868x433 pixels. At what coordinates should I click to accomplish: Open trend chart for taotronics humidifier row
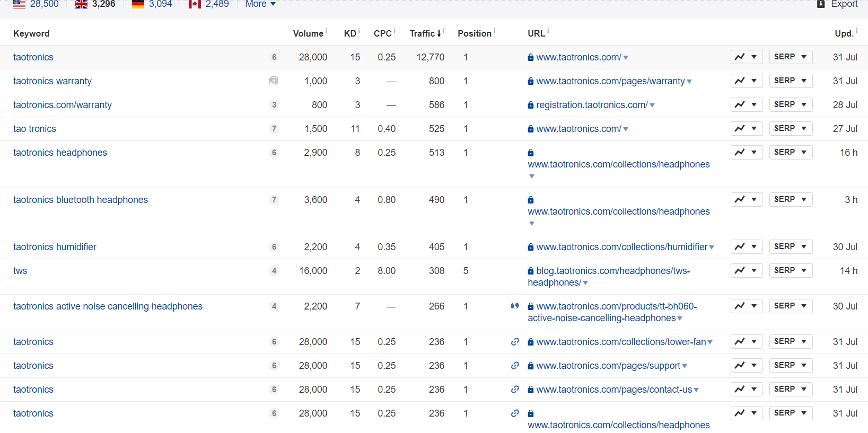(x=747, y=246)
